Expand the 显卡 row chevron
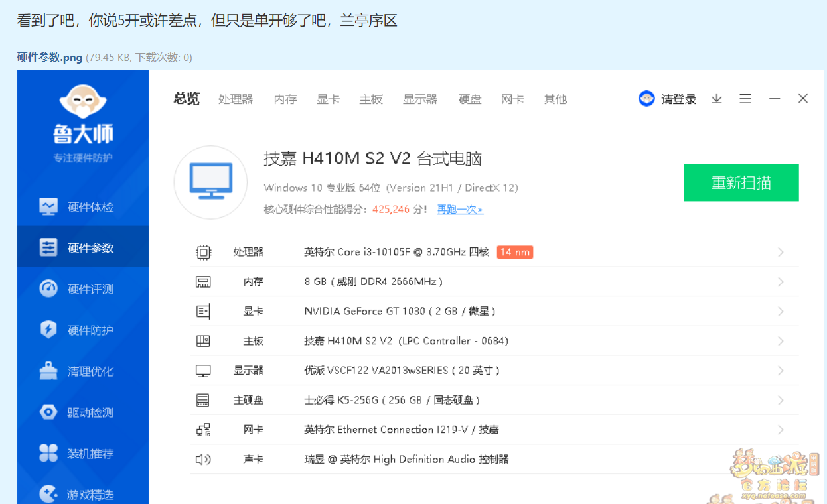The width and height of the screenshot is (827, 504). [781, 311]
